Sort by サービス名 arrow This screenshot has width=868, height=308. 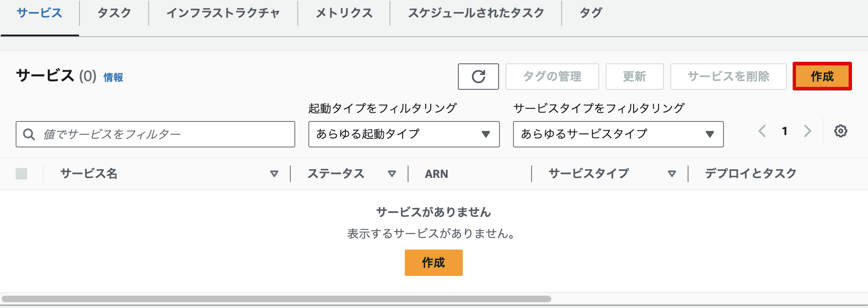click(274, 174)
